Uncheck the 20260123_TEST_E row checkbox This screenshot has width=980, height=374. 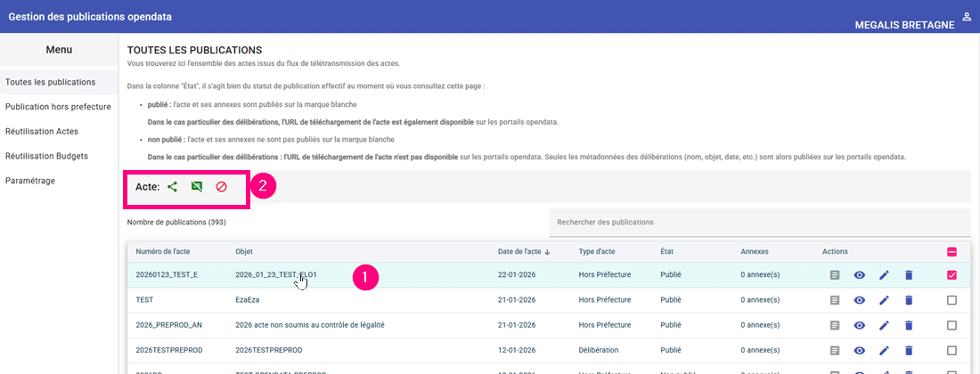click(x=951, y=275)
